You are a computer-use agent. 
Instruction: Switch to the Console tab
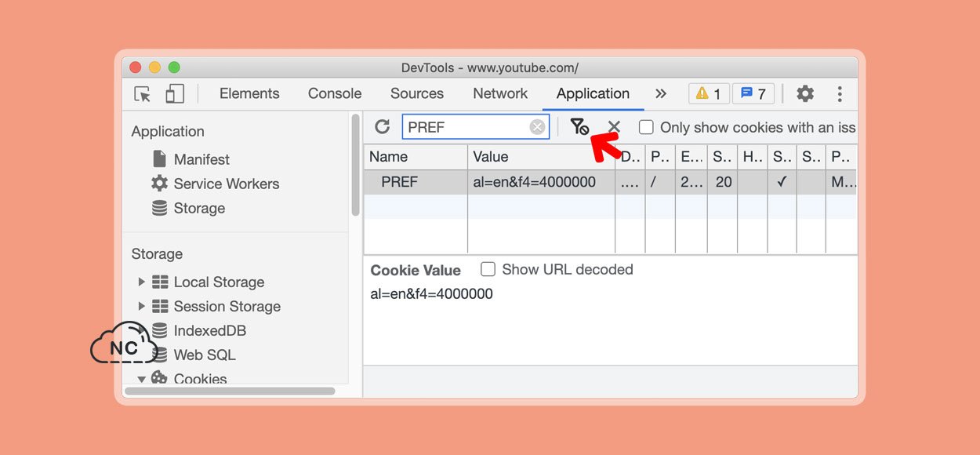335,93
